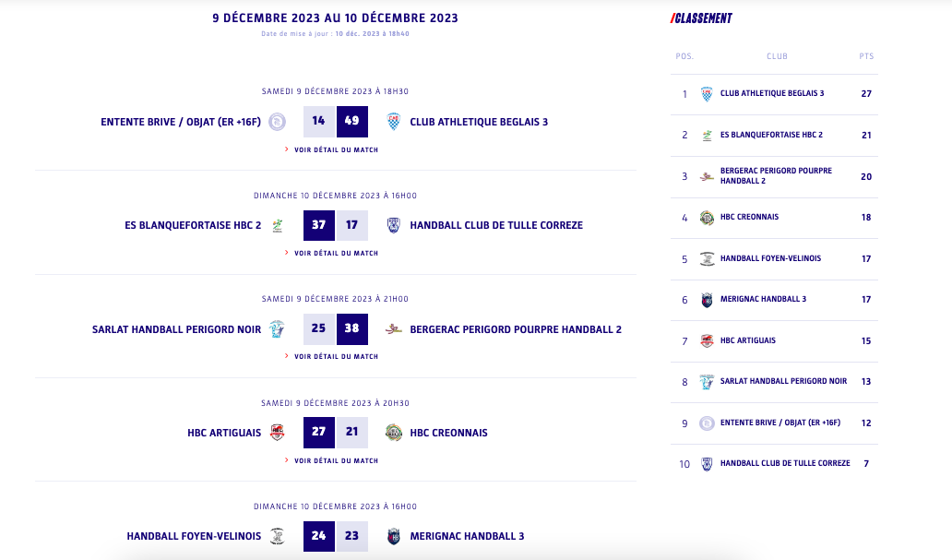The height and width of the screenshot is (560, 952).
Task: Click Entente Brive / Objat logo in classement
Action: (x=707, y=423)
